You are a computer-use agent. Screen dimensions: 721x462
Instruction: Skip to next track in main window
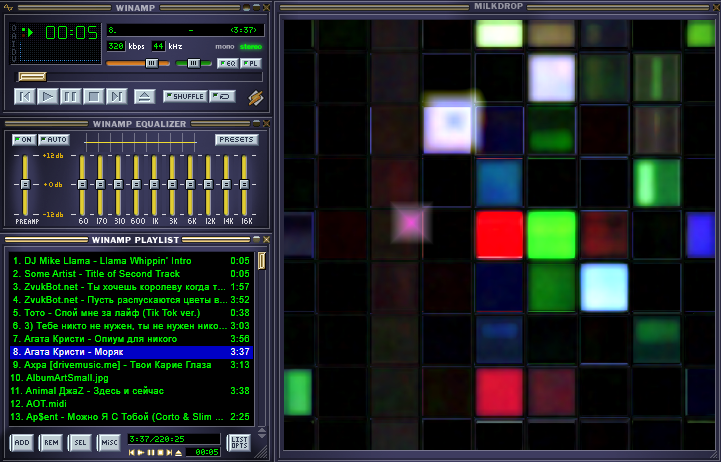pyautogui.click(x=117, y=97)
